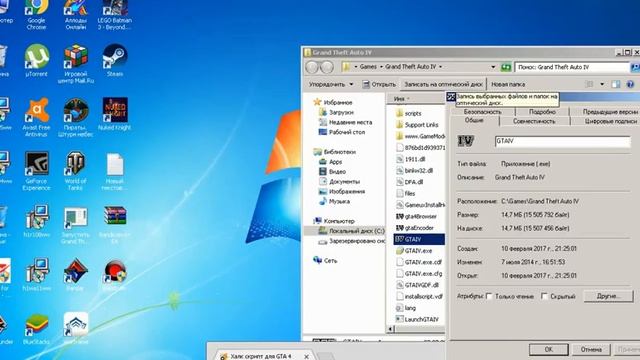Select the scripts folder
The width and height of the screenshot is (640, 360).
point(409,113)
